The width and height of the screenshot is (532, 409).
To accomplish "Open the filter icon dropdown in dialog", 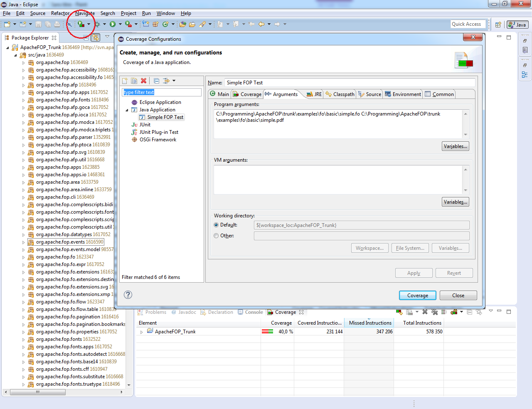I will (x=174, y=81).
